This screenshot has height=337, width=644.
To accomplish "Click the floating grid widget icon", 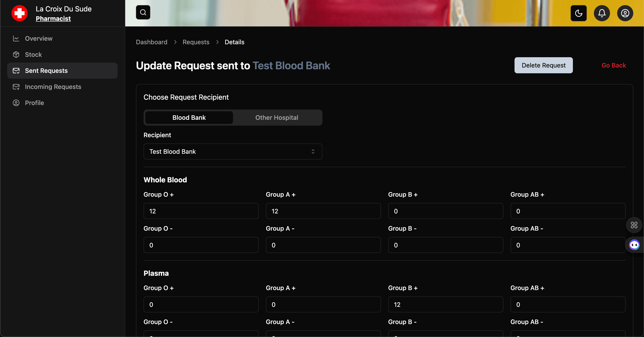I will 634,225.
